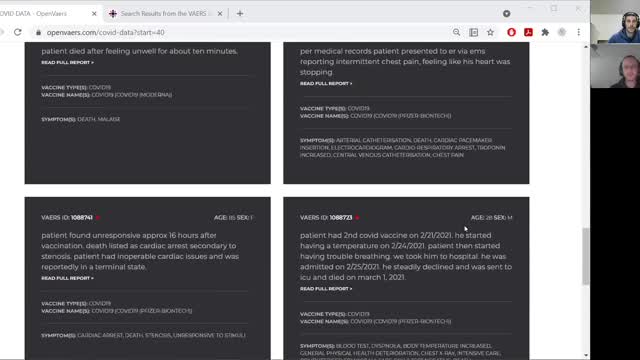This screenshot has width=640, height=360.
Task: View the site lock security icon
Action: [x=38, y=32]
